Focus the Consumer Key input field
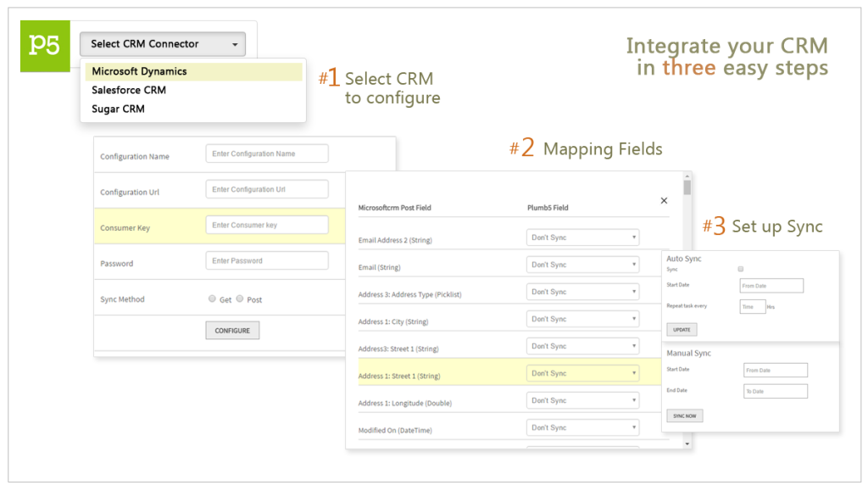The height and width of the screenshot is (491, 868). click(x=267, y=226)
